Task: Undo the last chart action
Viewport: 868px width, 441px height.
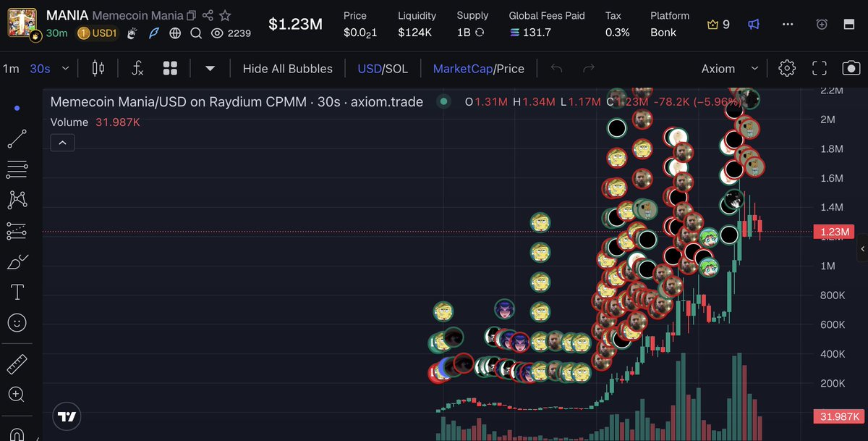Action: click(x=556, y=69)
